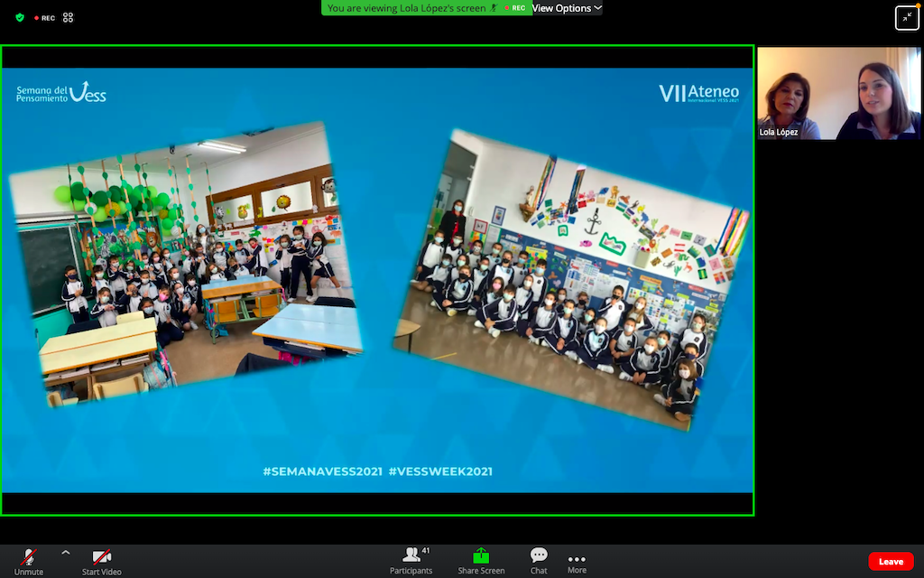Click the green Share Screen icon
The image size is (924, 578).
(481, 556)
